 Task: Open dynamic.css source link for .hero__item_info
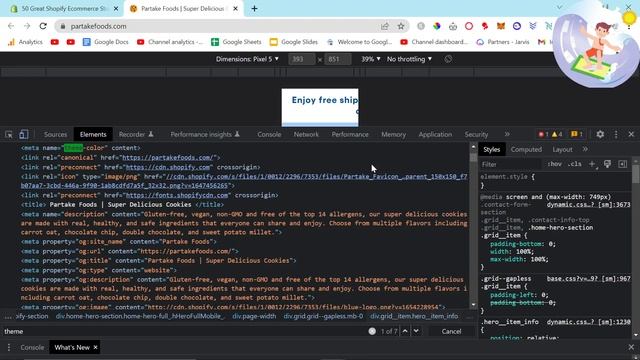(x=589, y=322)
